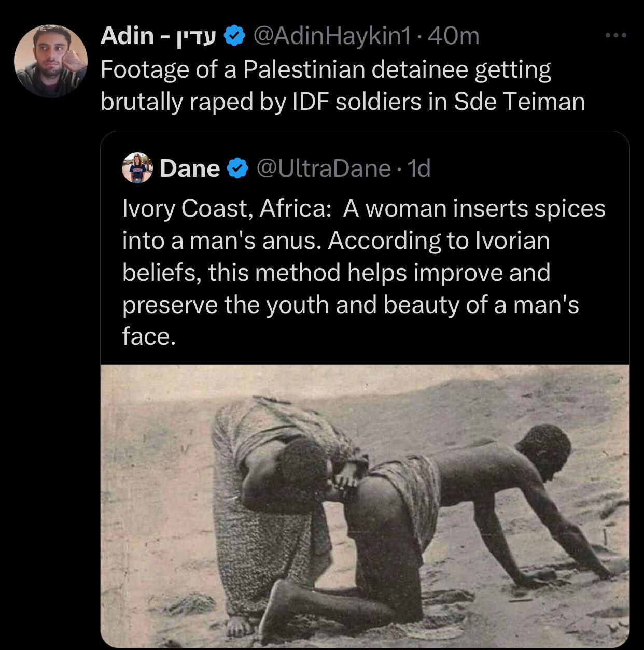Image resolution: width=644 pixels, height=650 pixels.
Task: Click the Hebrew name text עדין
Action: click(x=192, y=37)
